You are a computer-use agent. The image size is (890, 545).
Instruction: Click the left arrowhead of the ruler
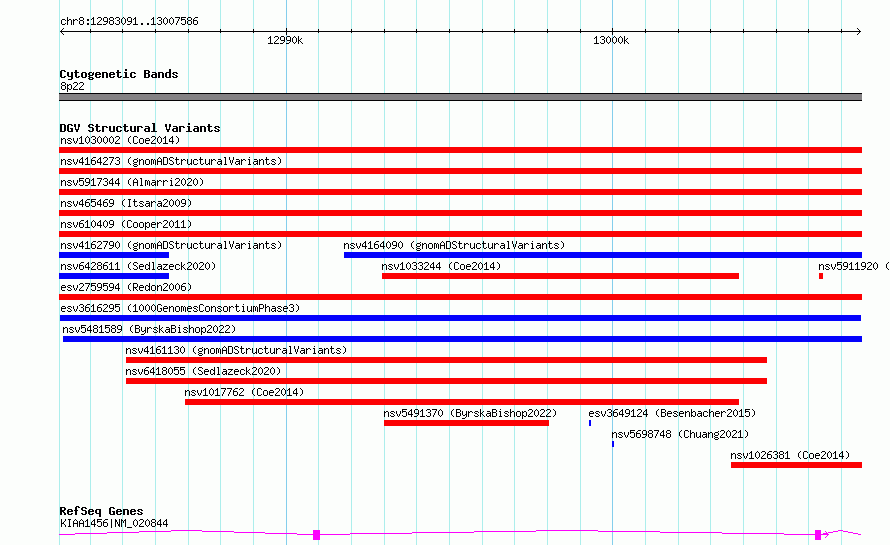point(62,32)
